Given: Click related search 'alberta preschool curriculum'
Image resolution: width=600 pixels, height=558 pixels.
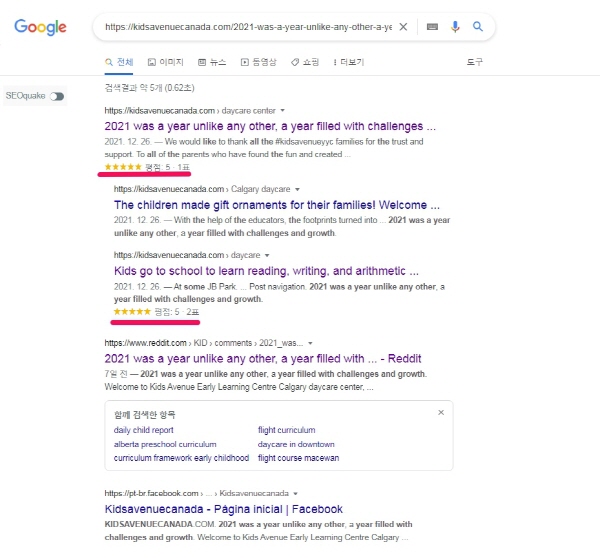Looking at the screenshot, I should click(x=165, y=444).
